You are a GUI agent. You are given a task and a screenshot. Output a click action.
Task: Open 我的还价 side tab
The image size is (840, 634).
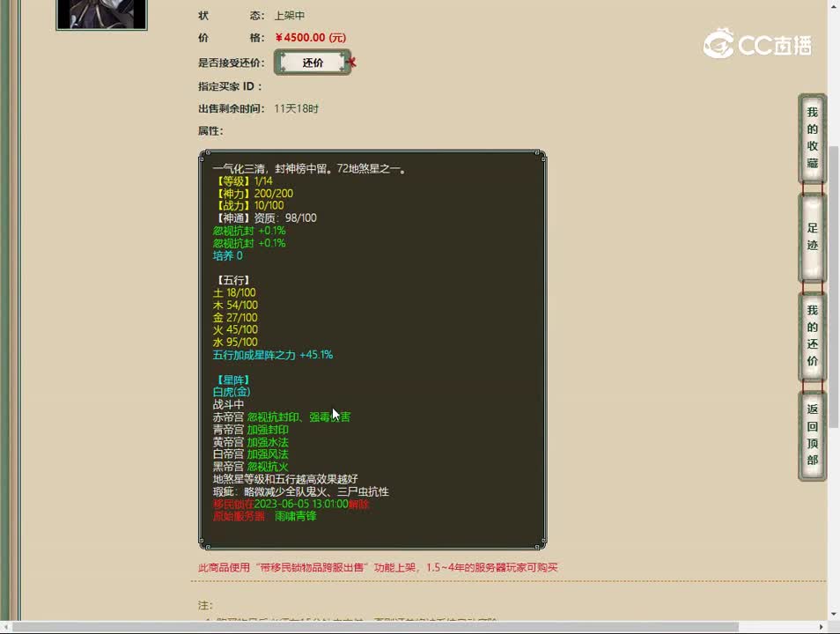point(812,335)
